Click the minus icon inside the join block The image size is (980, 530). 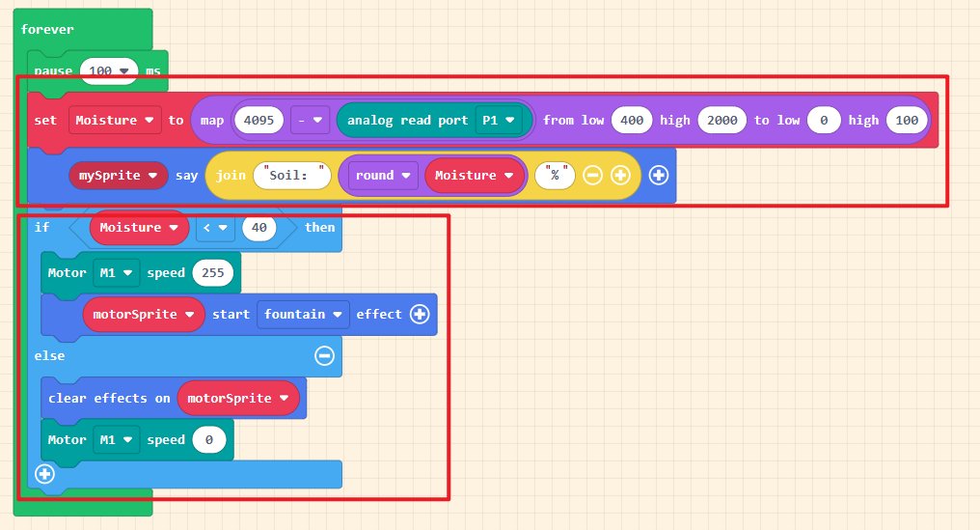coord(593,175)
